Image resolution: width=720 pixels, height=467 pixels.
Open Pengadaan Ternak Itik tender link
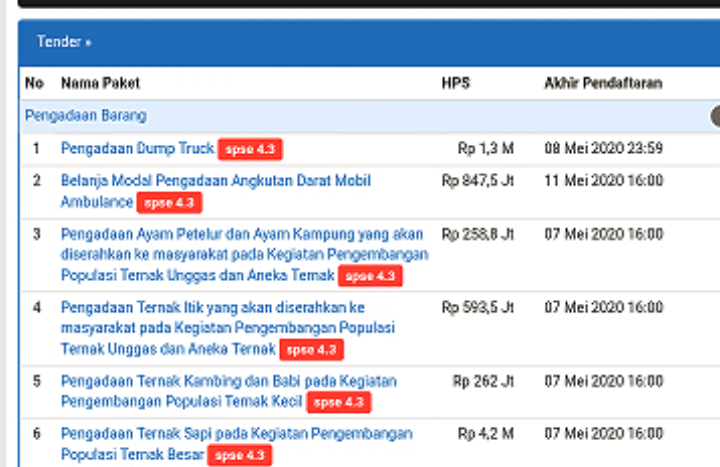point(228,328)
